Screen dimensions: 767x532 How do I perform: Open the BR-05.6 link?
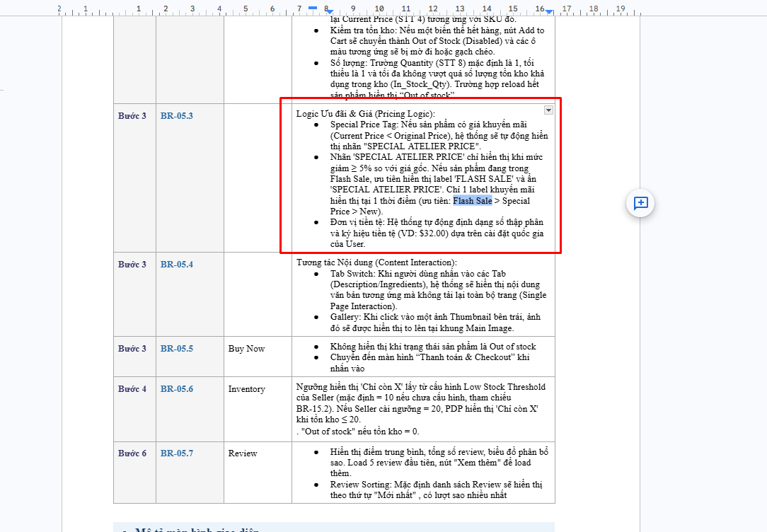[x=177, y=389]
